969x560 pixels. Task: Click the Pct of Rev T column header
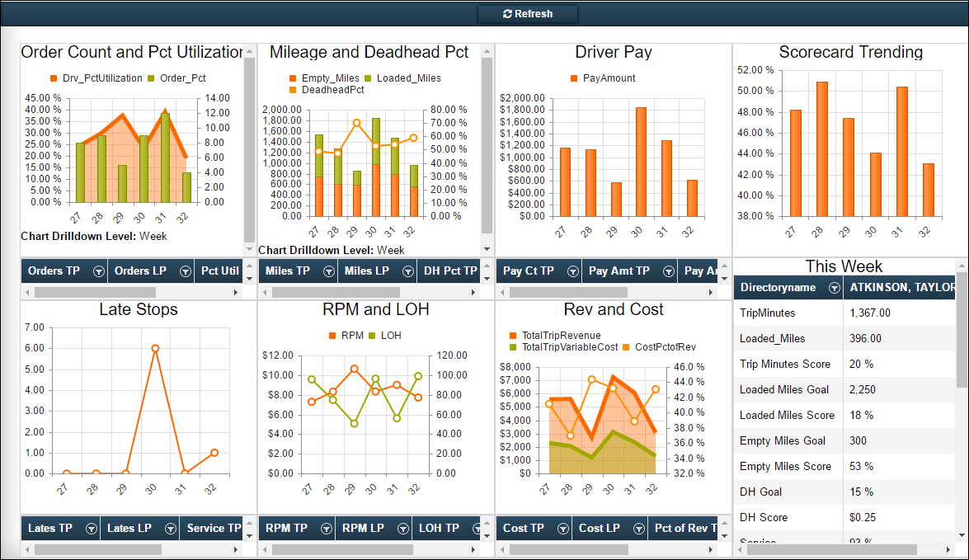tap(685, 528)
